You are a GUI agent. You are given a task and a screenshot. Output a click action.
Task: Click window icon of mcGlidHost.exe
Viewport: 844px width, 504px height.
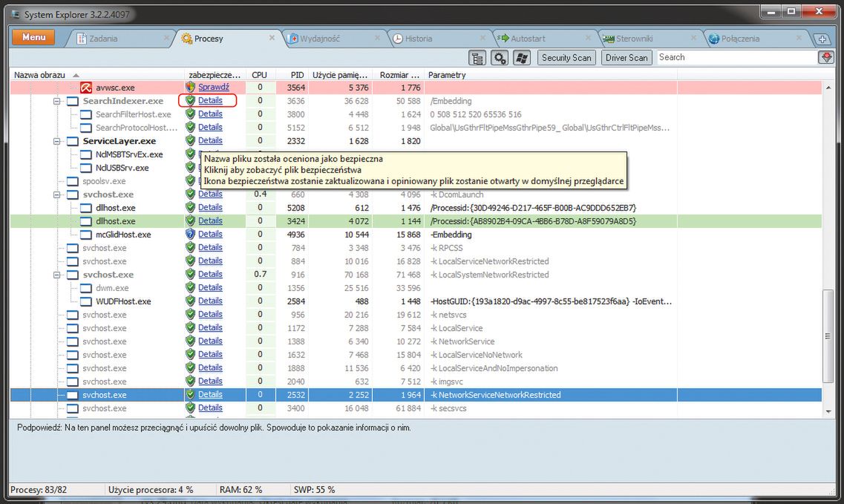click(x=86, y=235)
